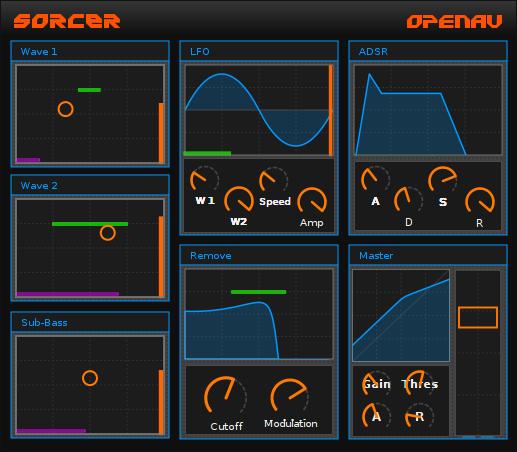517x452 pixels.
Task: Click the Sorcer logo
Action: pos(67,21)
